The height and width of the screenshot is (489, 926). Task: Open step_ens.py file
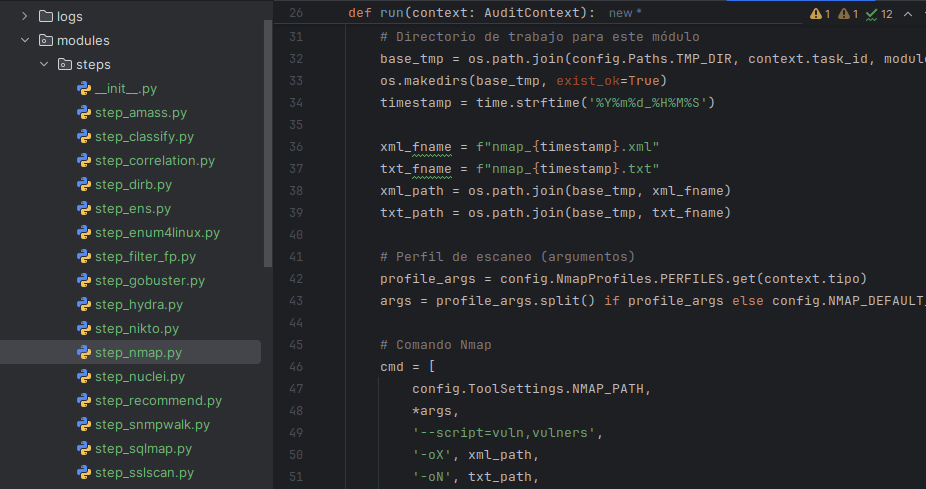(133, 208)
